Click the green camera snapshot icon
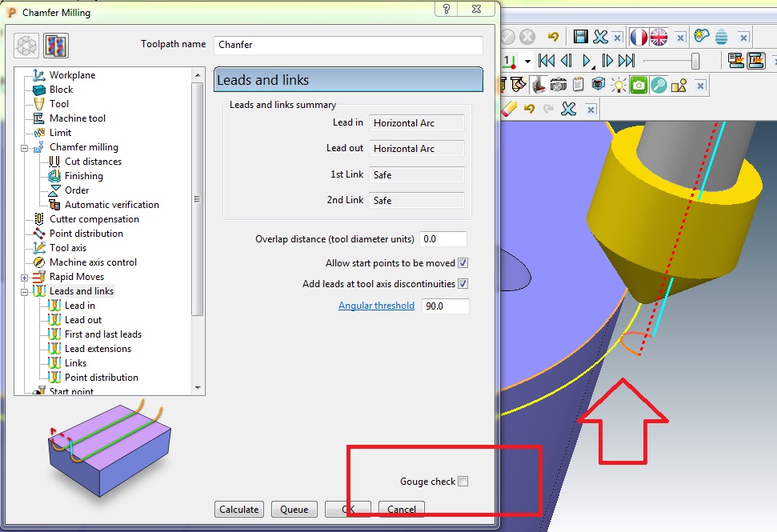The height and width of the screenshot is (532, 777). (638, 85)
